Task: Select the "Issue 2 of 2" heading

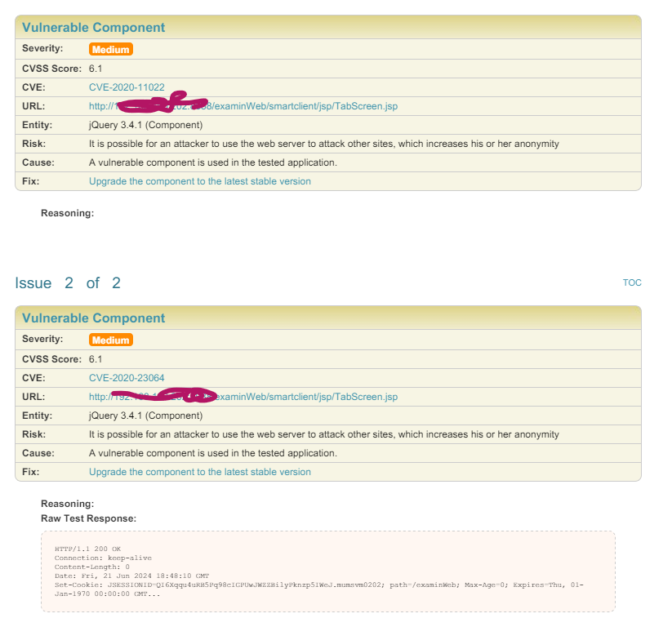Action: (68, 283)
